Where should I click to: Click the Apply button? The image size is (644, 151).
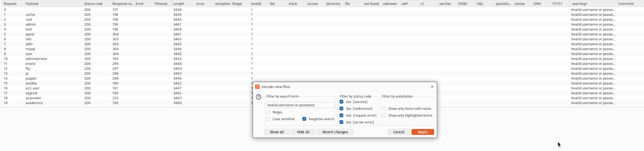(x=423, y=132)
